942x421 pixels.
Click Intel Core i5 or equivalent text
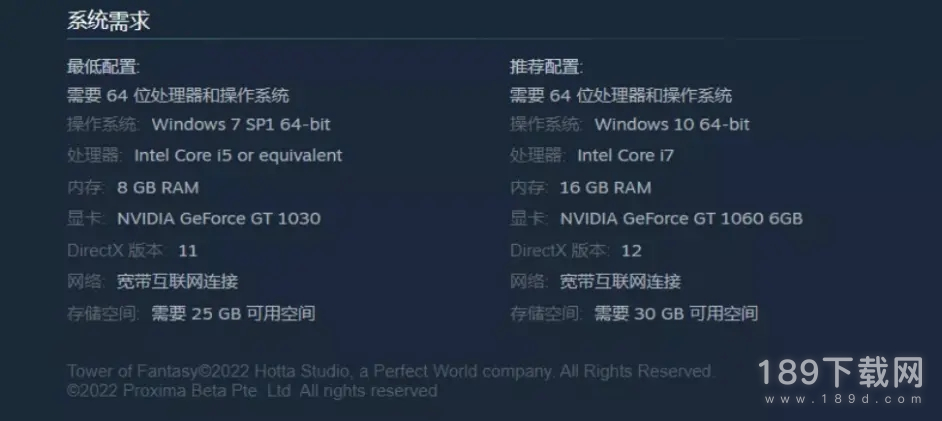238,156
